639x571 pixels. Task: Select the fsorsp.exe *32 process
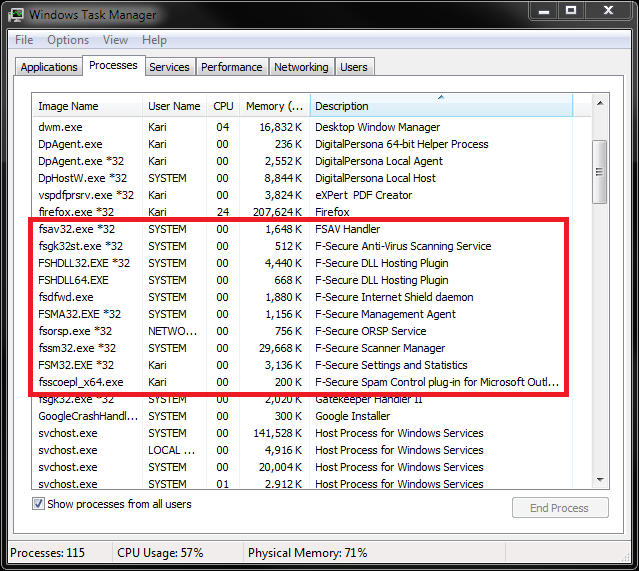(x=302, y=331)
